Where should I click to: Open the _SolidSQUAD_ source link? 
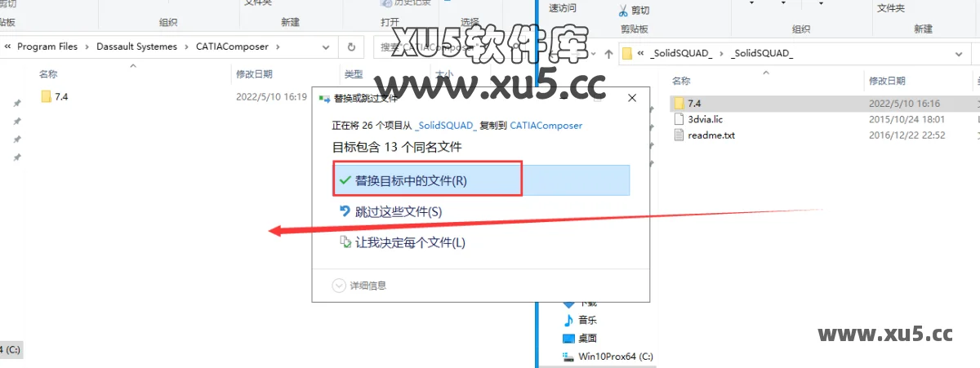pyautogui.click(x=447, y=126)
